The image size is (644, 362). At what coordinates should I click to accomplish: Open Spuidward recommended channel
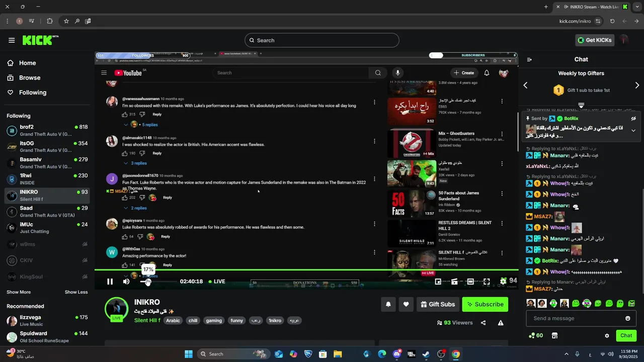point(47,337)
